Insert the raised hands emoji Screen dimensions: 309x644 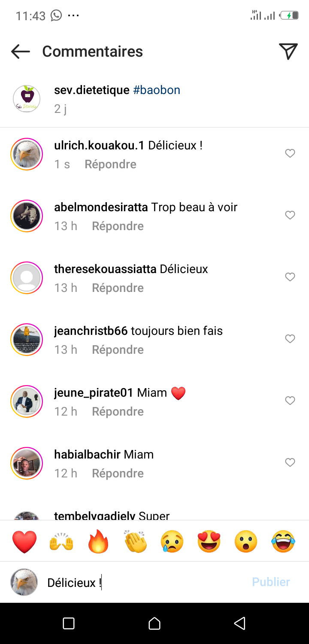(x=61, y=541)
